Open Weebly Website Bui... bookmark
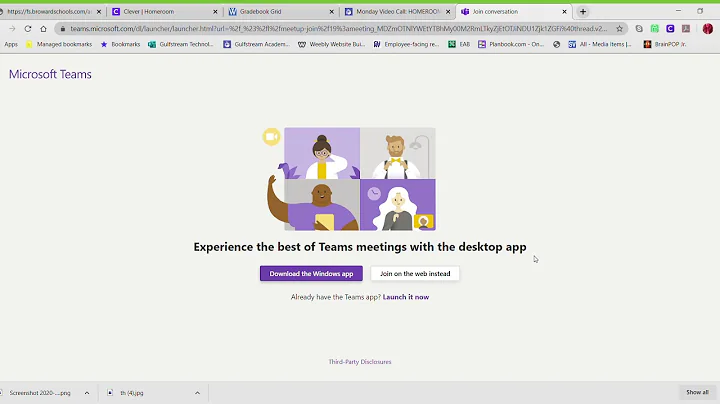This screenshot has height=404, width=720. coord(332,45)
